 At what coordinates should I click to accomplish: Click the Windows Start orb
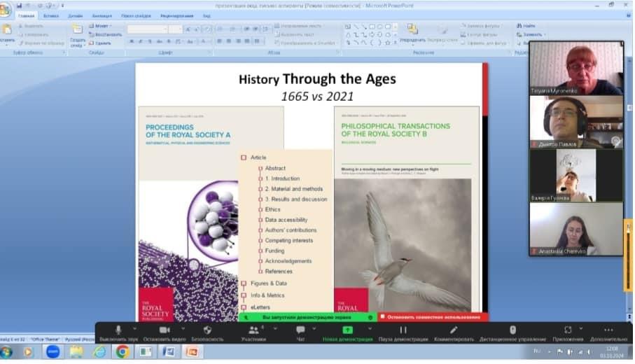coord(6,352)
